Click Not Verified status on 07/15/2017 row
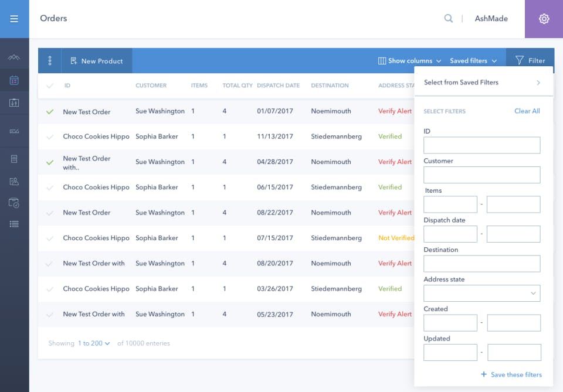 tap(396, 238)
